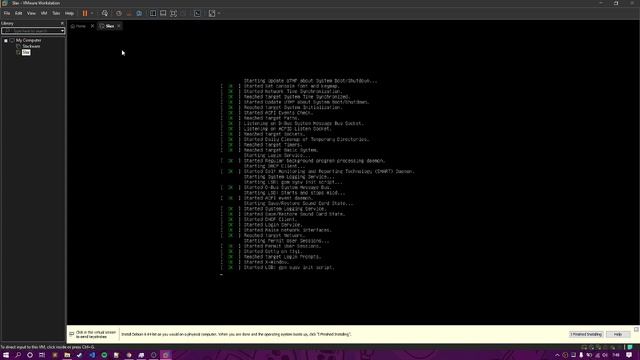This screenshot has width=640, height=360.
Task: Click Send Ctrl+Alt+Del toolbar icon
Action: (x=105, y=13)
